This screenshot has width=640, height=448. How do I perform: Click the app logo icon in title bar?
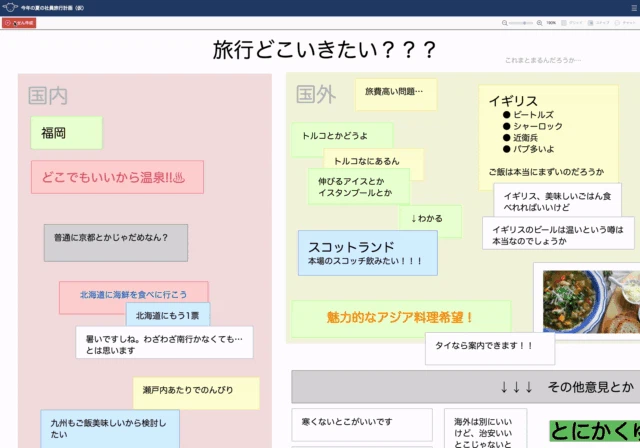tap(10, 7)
